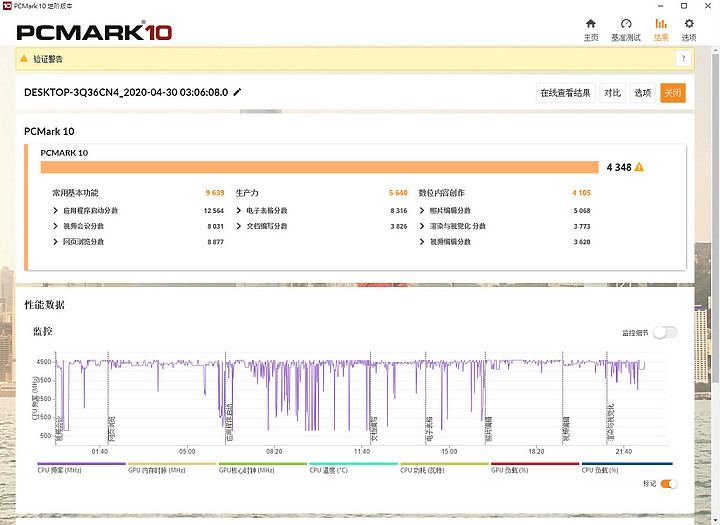Click the 8 316 spreadsheet score value
The width and height of the screenshot is (720, 525).
pyautogui.click(x=399, y=210)
